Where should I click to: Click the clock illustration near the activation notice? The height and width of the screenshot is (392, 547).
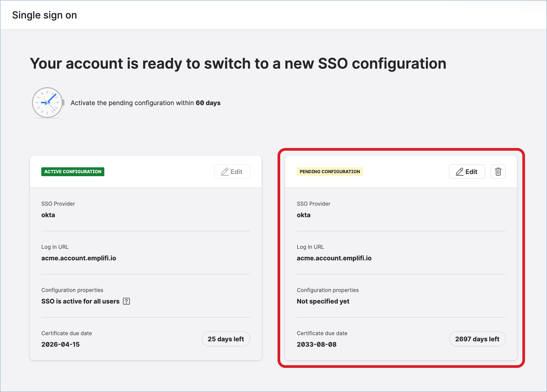47,103
